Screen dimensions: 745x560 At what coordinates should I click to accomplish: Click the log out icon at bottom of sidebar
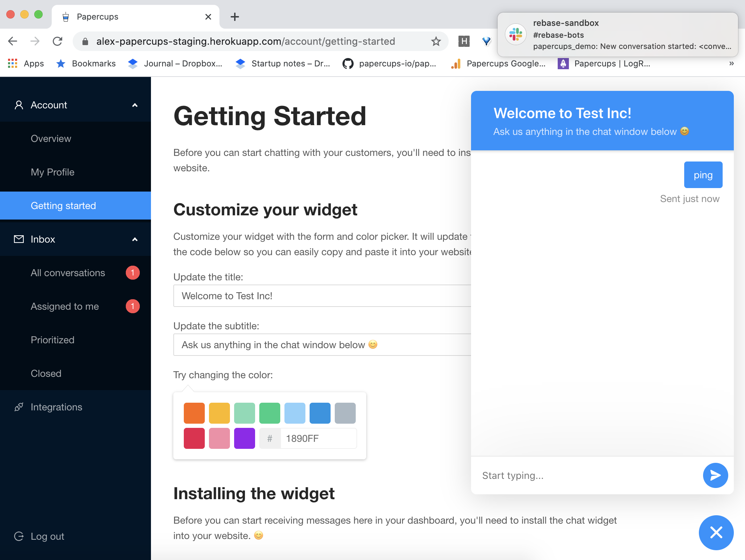[x=20, y=536]
